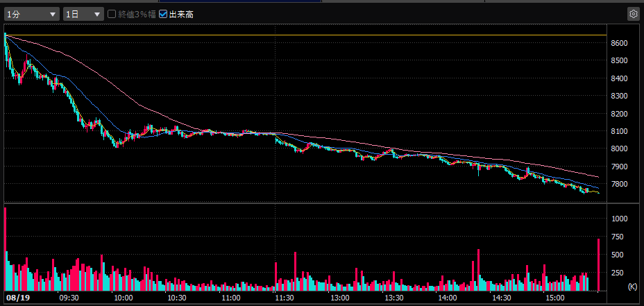Uncheck the 出来高 volume checkbox

click(162, 15)
